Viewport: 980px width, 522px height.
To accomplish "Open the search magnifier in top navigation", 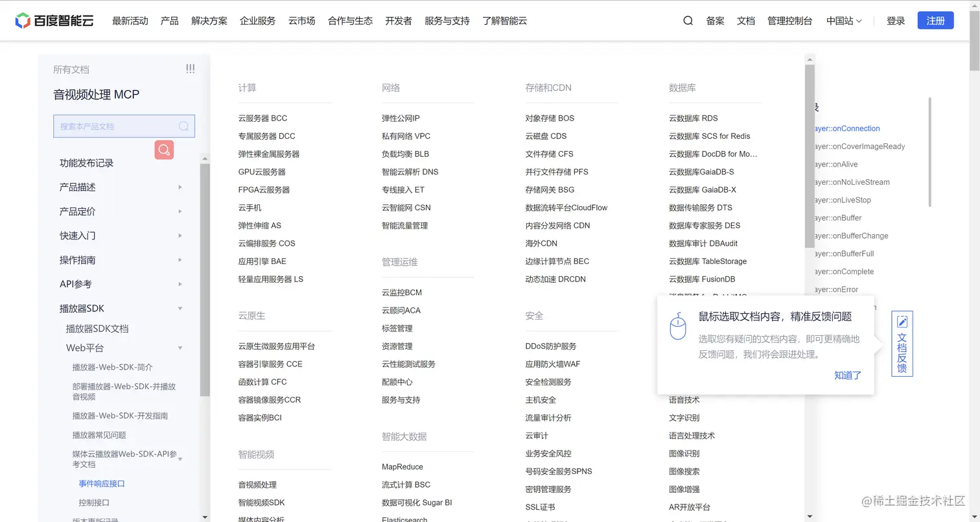I will click(688, 21).
